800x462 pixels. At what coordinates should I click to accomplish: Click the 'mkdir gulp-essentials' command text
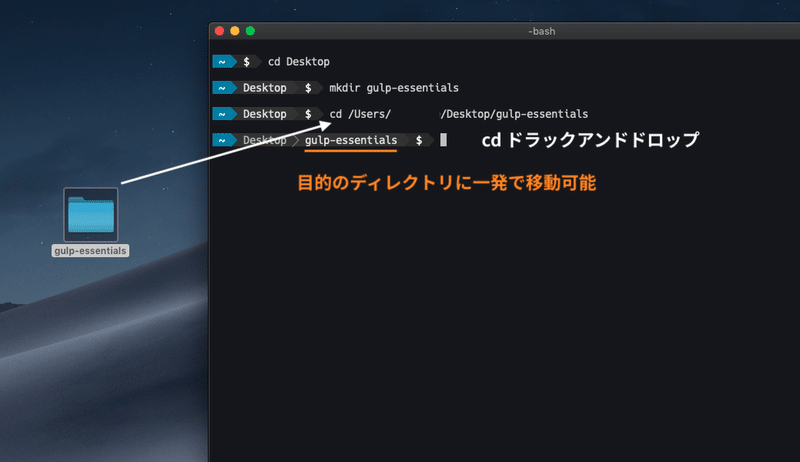pyautogui.click(x=394, y=88)
